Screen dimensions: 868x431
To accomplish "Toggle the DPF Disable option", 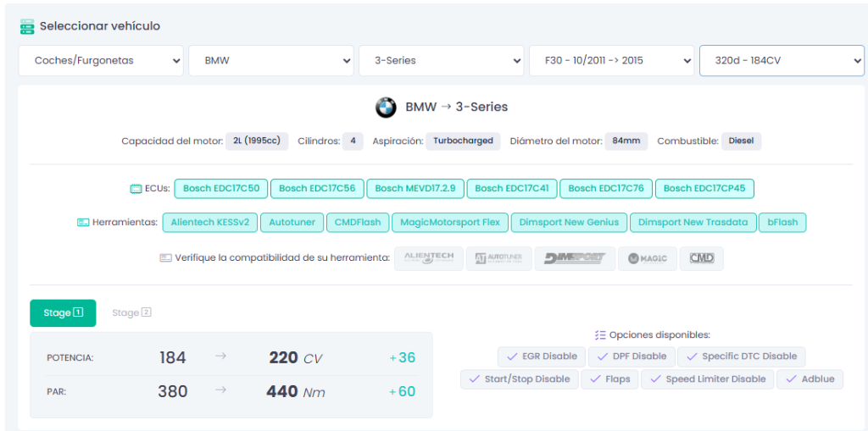I will (632, 356).
